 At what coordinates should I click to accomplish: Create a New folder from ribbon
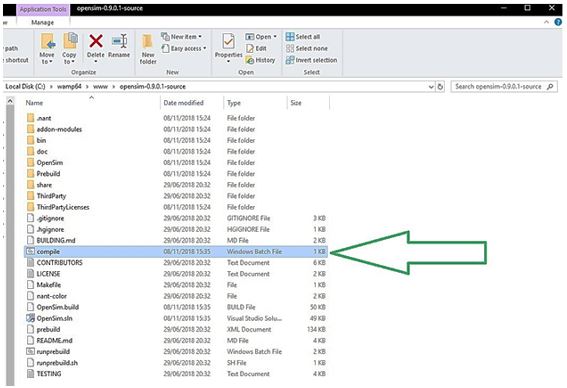[148, 50]
